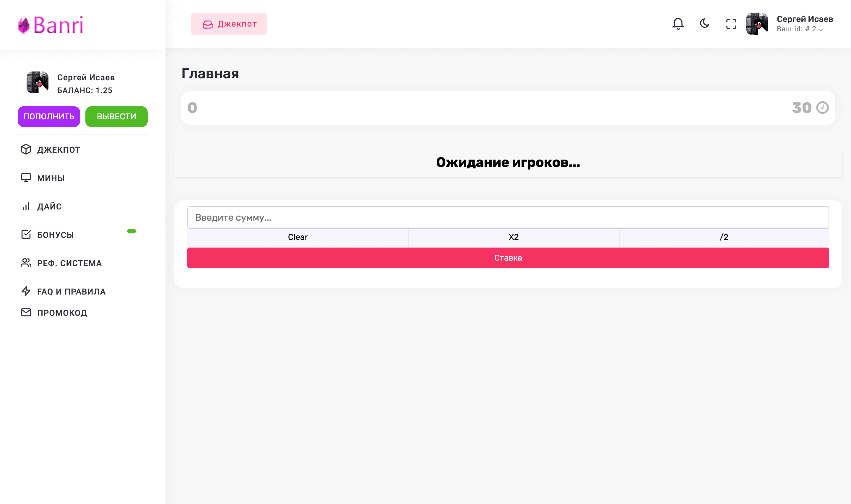Screen dimensions: 851x504
Task: Expand the user id dropdown chevron
Action: 821,30
